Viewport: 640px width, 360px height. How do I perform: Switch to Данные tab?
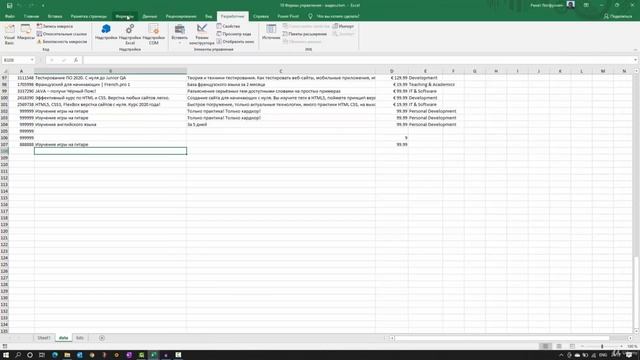click(150, 16)
